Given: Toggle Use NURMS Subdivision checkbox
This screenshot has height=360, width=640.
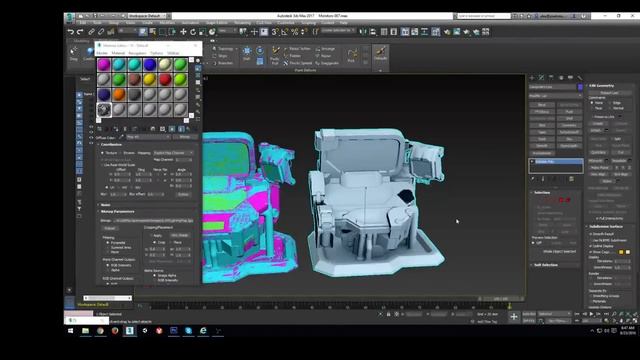Looking at the screenshot, I should click(x=591, y=240).
